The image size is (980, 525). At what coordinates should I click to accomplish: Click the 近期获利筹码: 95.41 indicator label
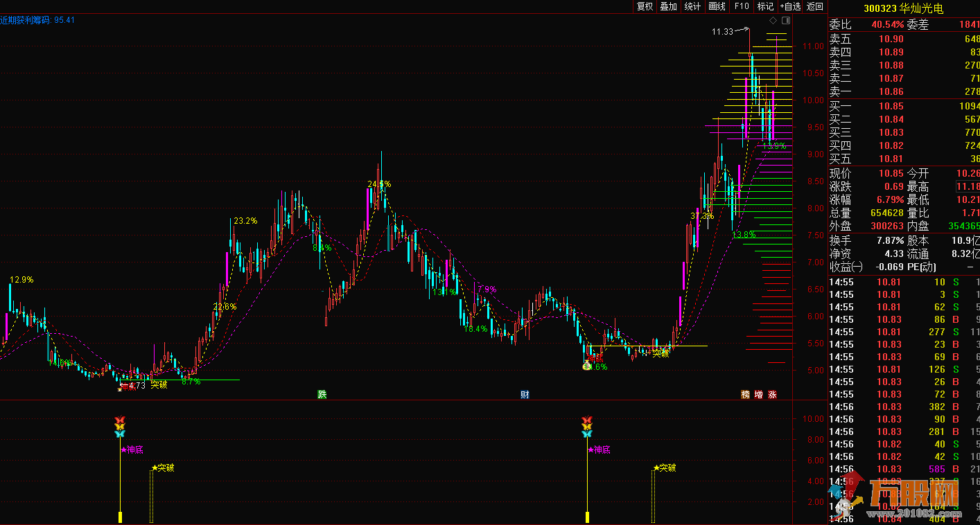click(37, 20)
